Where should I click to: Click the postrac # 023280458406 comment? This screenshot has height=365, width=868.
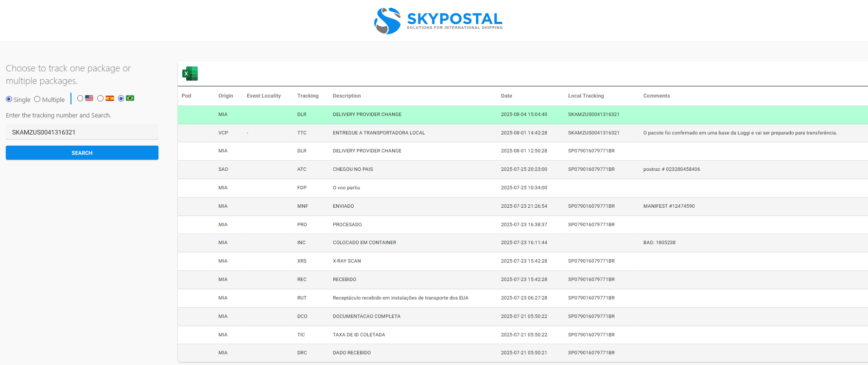672,169
